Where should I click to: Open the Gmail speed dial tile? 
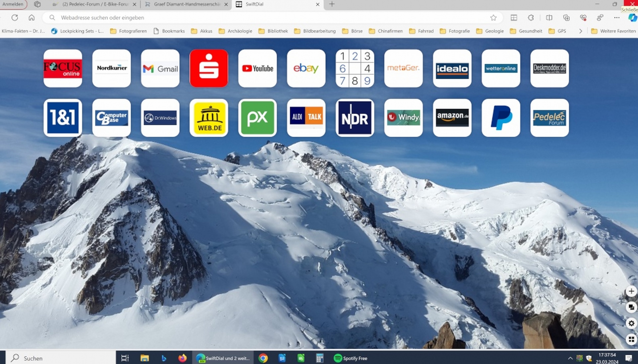pos(160,68)
